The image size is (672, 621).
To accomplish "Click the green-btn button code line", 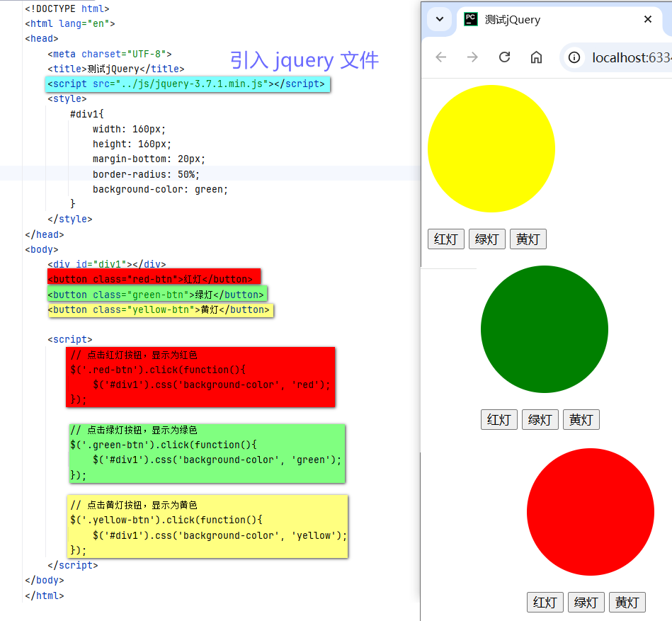I will click(157, 294).
